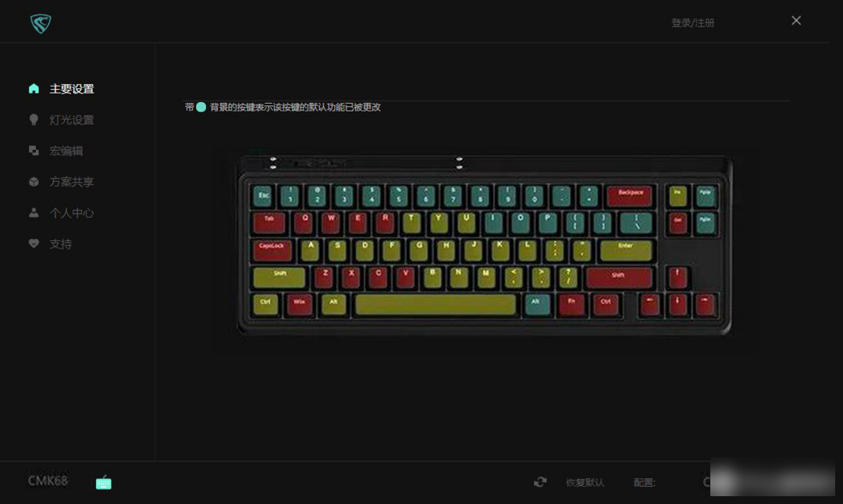
Task: Select the Backspace key on keyboard
Action: tap(630, 196)
